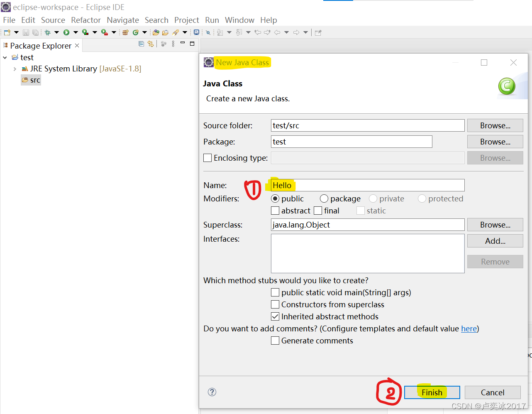
Task: Click the green Run toolbar icon
Action: pyautogui.click(x=66, y=32)
